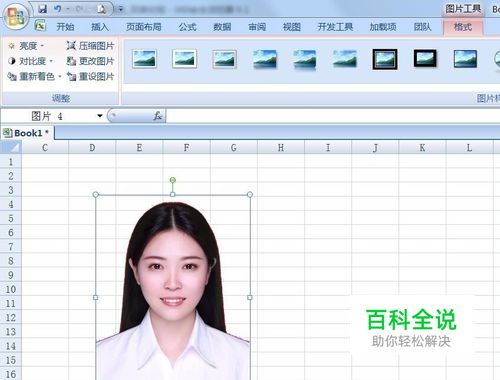
Task: Click 更改图片 change picture
Action: 90,61
